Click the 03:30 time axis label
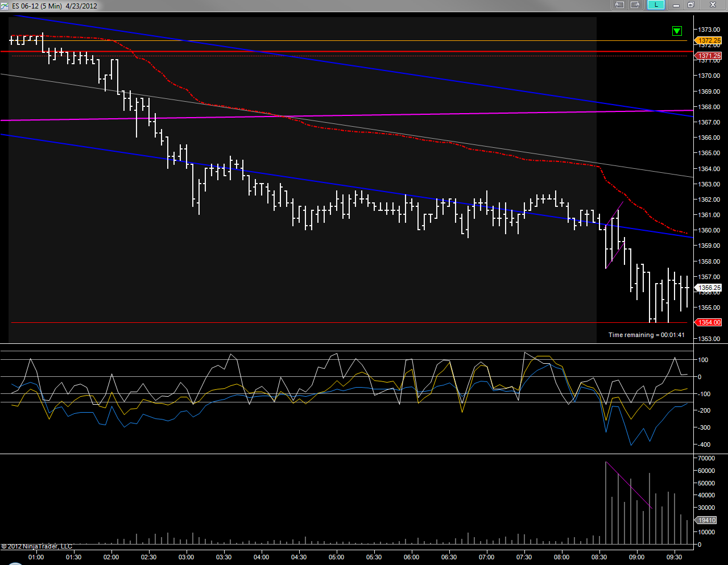728x565 pixels. point(224,557)
